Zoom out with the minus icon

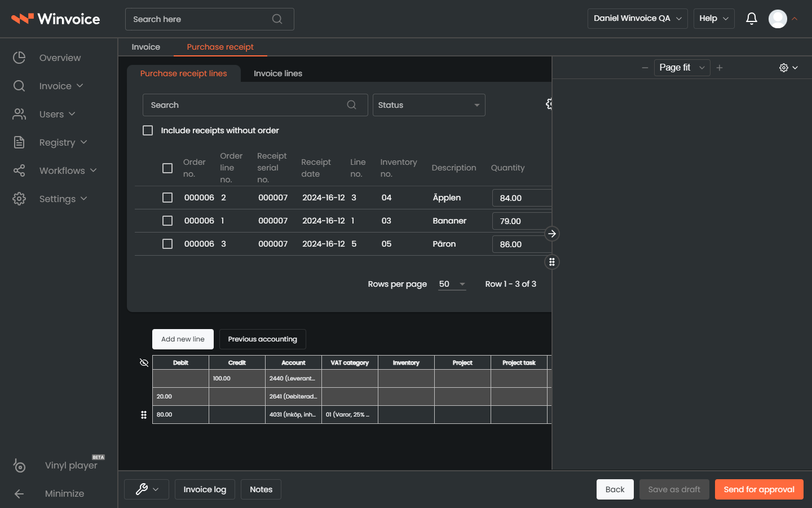(x=645, y=68)
